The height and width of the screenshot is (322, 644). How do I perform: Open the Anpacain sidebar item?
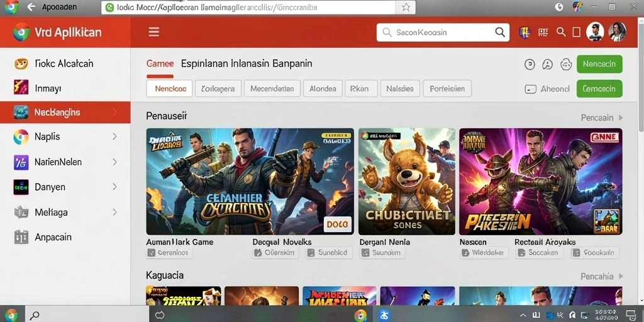tap(65, 237)
